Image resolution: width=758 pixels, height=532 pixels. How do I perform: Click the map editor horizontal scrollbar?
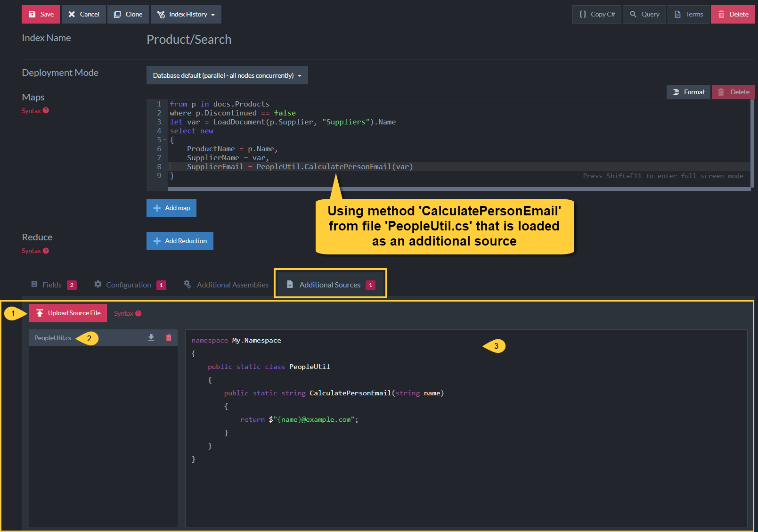pos(459,189)
